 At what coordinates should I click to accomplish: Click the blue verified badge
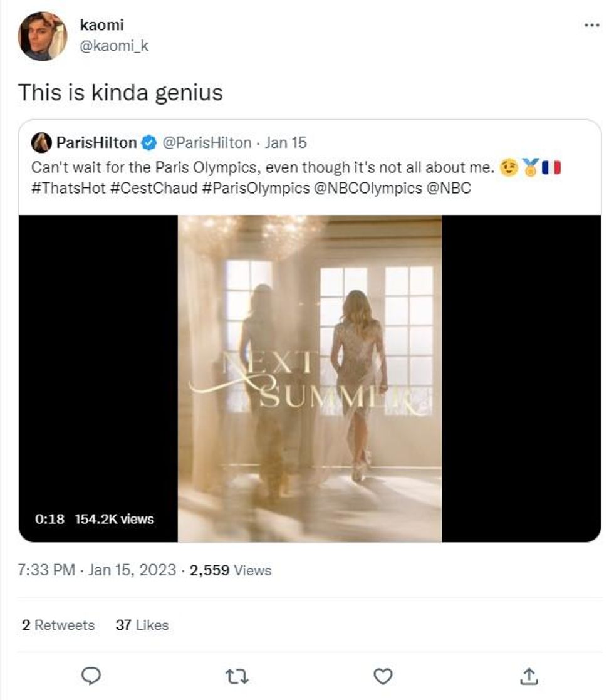tap(148, 143)
